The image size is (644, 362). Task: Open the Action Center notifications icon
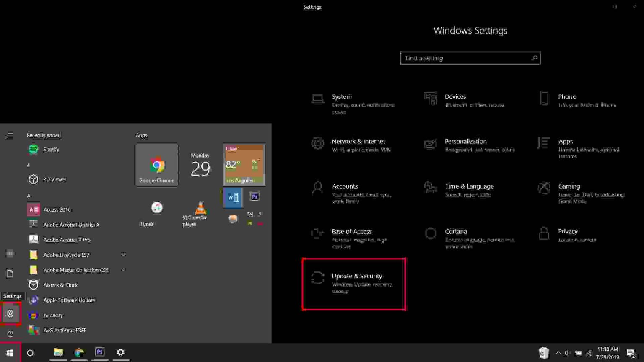tap(631, 353)
